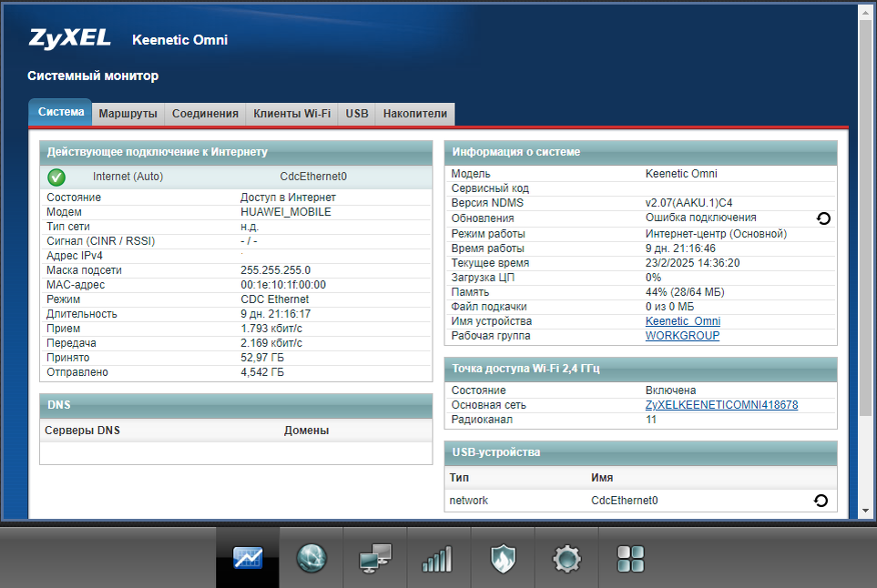Click the CDC Ethernet mode value
The height and width of the screenshot is (588, 877).
tap(275, 299)
